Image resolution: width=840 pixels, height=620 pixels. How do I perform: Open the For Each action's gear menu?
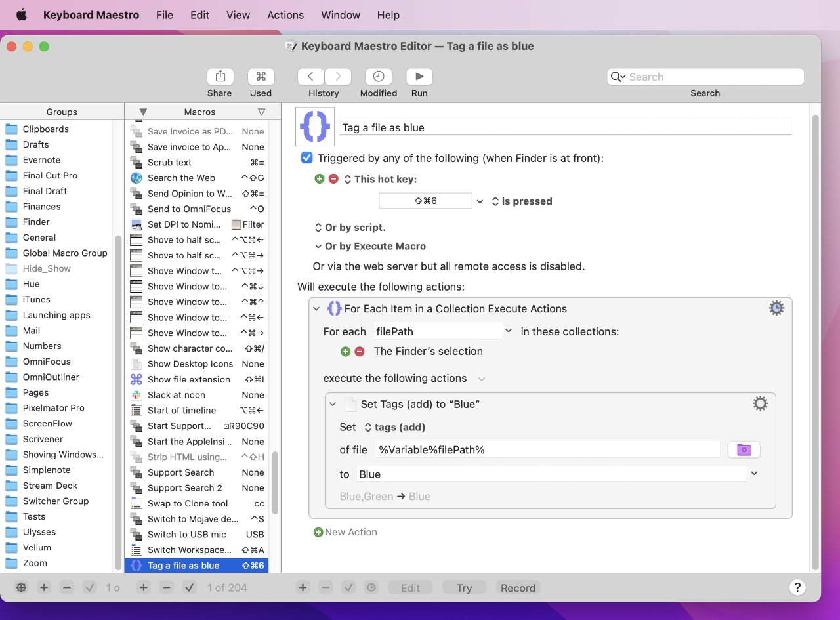coord(776,308)
